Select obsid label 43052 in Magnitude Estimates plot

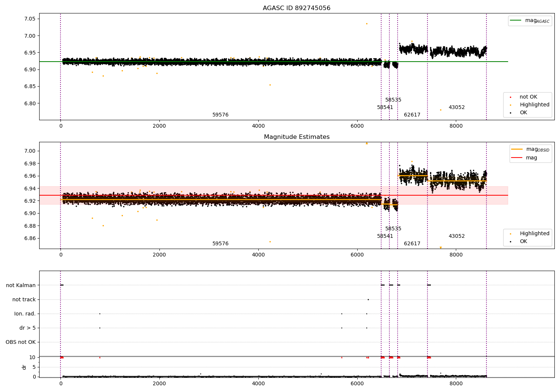pos(457,236)
